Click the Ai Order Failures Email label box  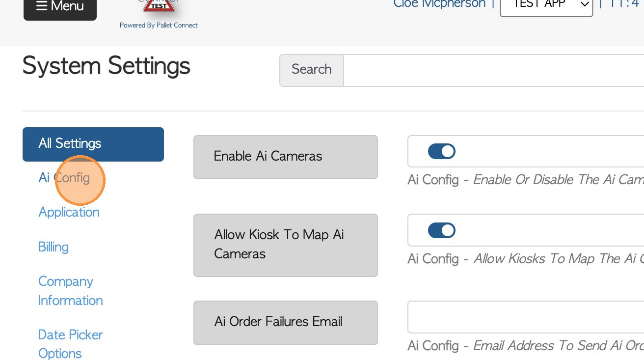pyautogui.click(x=285, y=322)
